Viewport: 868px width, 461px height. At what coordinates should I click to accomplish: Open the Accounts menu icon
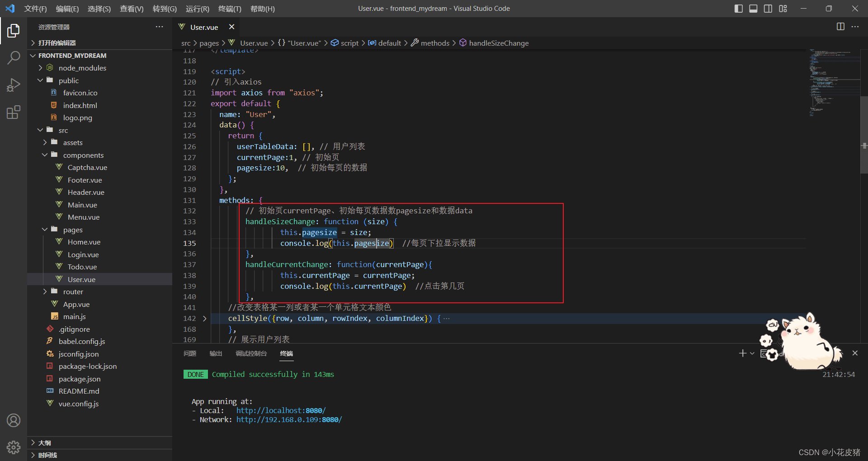pyautogui.click(x=14, y=420)
